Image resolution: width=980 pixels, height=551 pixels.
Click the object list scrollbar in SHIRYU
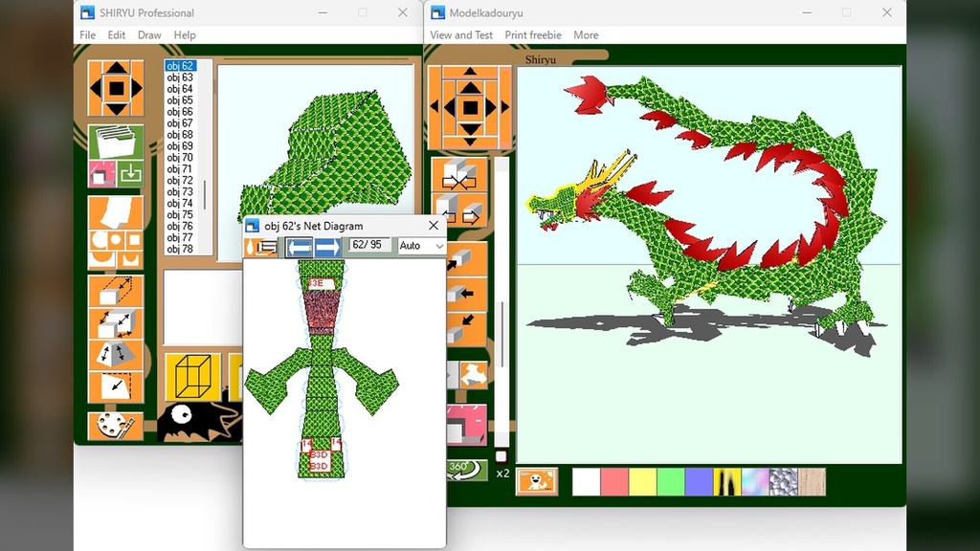[x=205, y=158]
